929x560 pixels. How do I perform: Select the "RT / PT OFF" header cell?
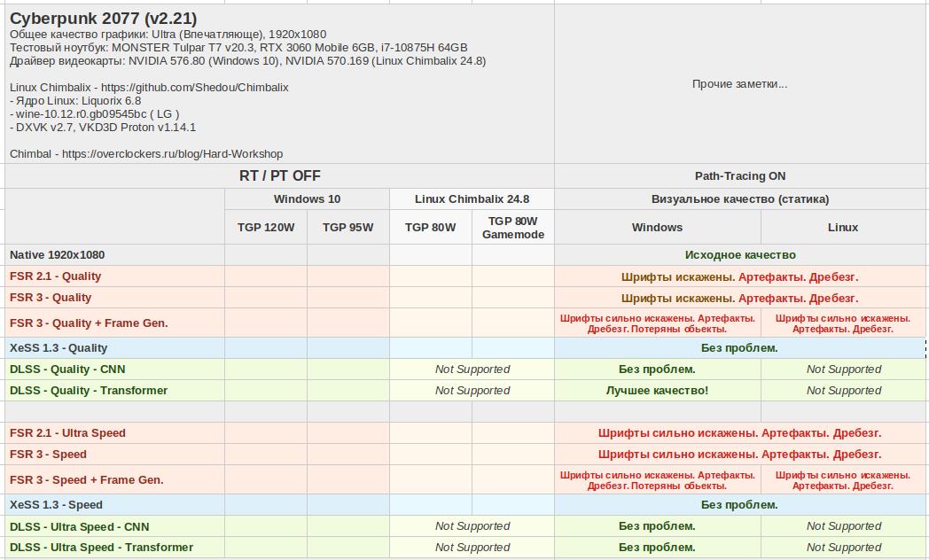279,176
